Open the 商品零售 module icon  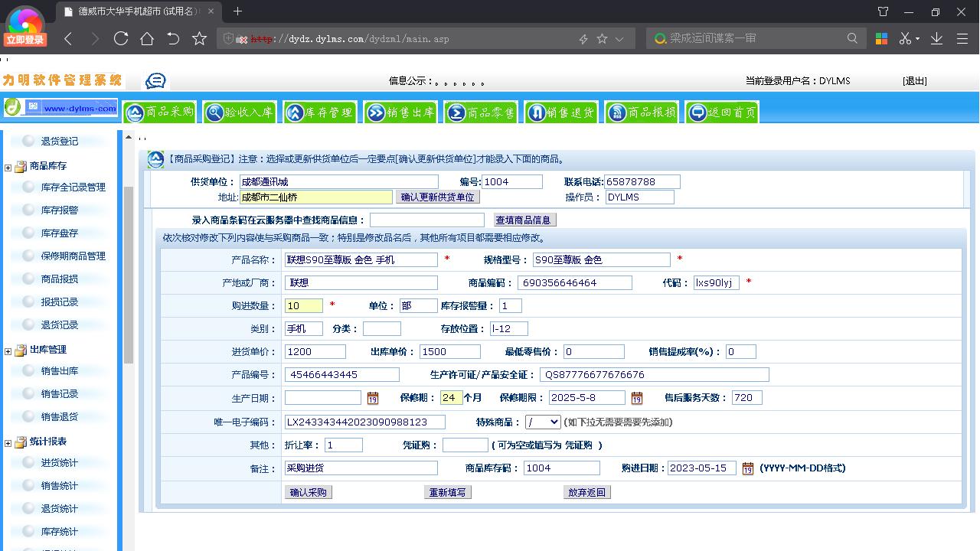482,111
